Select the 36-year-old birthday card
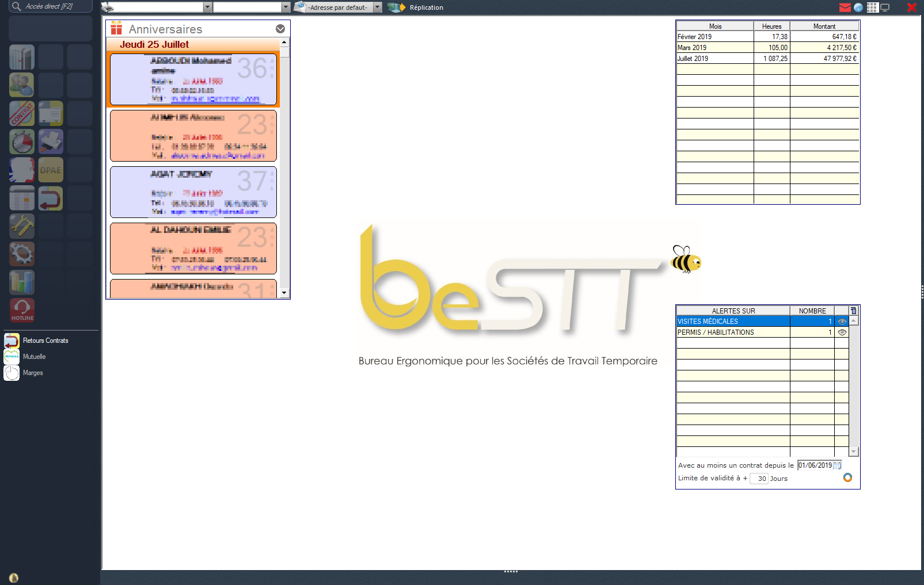The height and width of the screenshot is (585, 924). tap(193, 79)
